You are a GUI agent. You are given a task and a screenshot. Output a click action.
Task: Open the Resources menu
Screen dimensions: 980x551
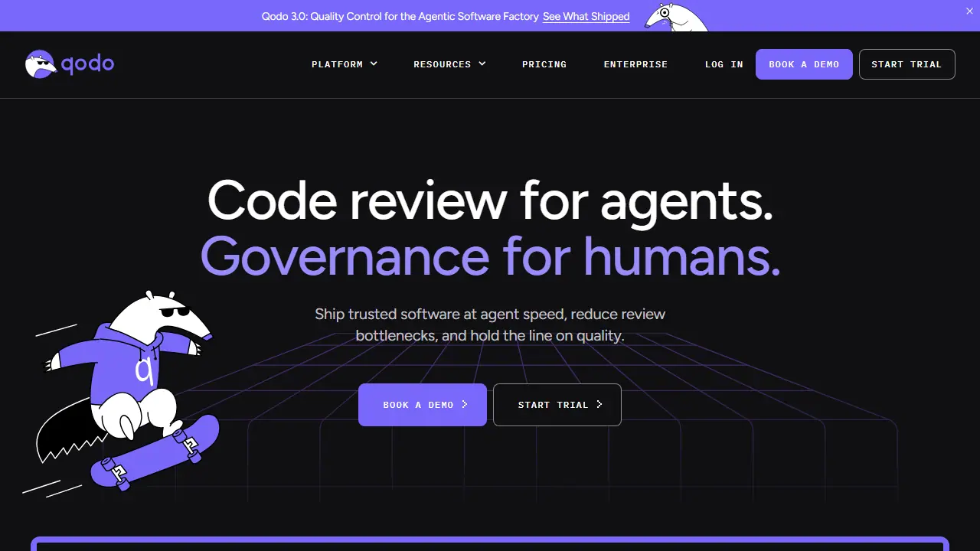(x=449, y=64)
